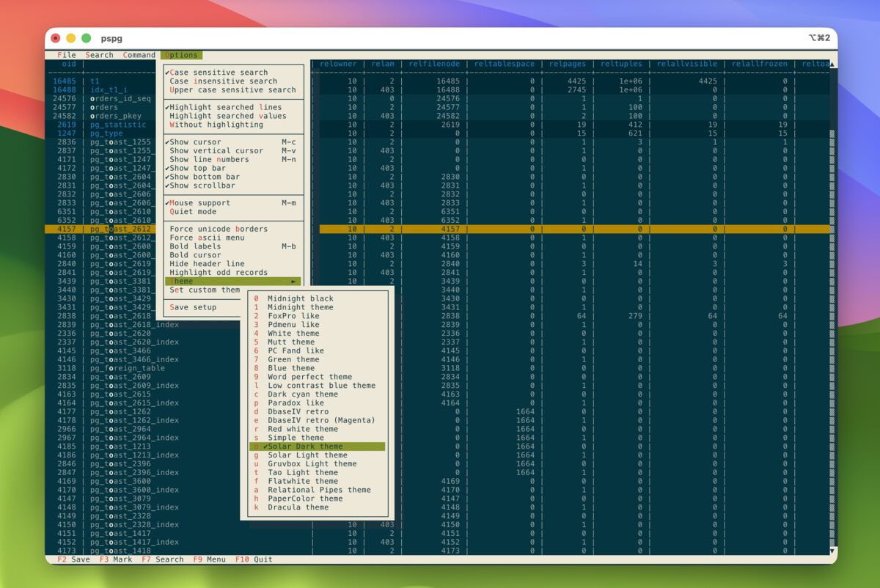Image resolution: width=880 pixels, height=588 pixels.
Task: Pick FoxPro like theme
Action: click(317, 316)
